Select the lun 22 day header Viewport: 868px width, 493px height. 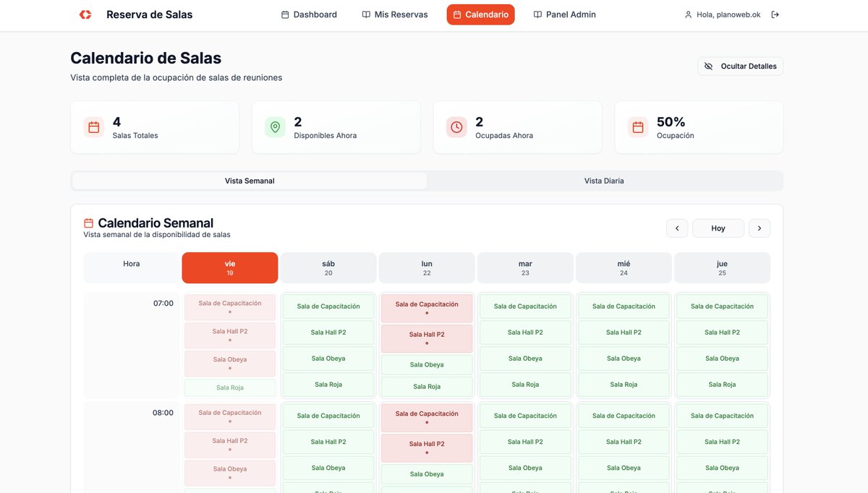tap(427, 267)
